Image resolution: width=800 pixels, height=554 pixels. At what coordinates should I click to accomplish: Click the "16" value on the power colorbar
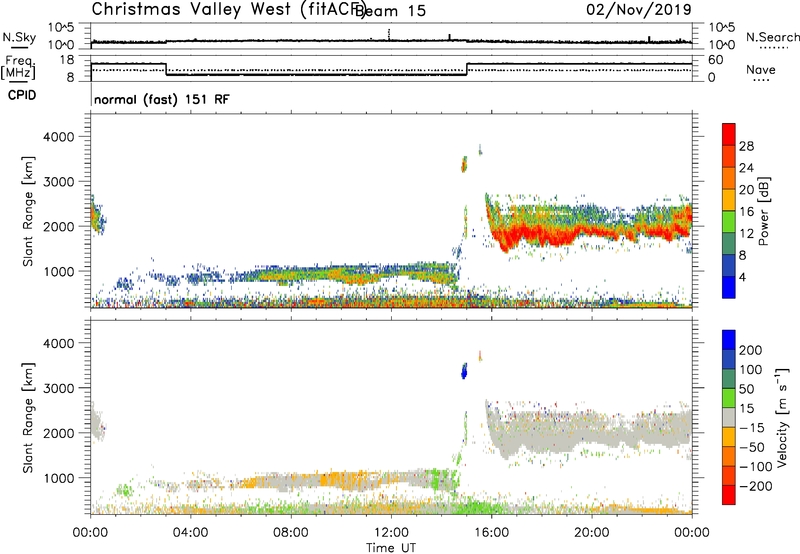(x=746, y=212)
